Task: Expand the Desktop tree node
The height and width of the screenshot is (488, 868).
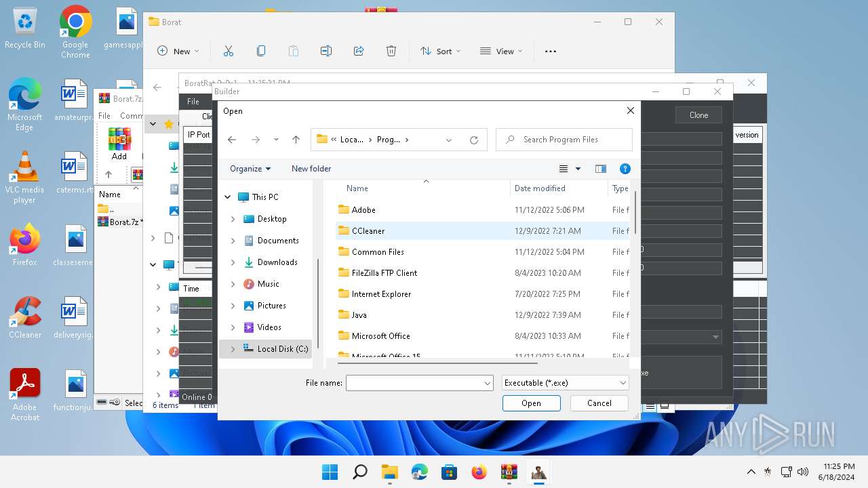Action: (x=233, y=219)
